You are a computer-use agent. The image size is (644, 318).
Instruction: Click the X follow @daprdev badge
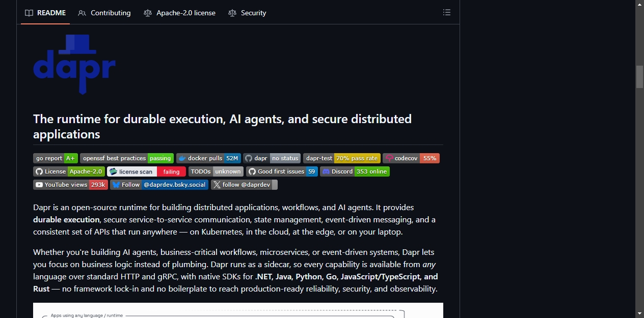click(244, 185)
